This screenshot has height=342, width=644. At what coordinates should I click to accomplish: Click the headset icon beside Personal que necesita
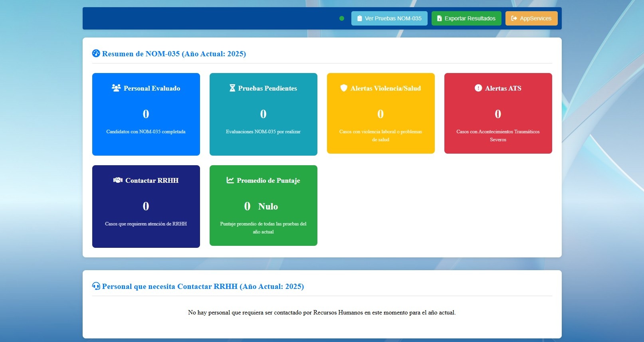point(96,286)
